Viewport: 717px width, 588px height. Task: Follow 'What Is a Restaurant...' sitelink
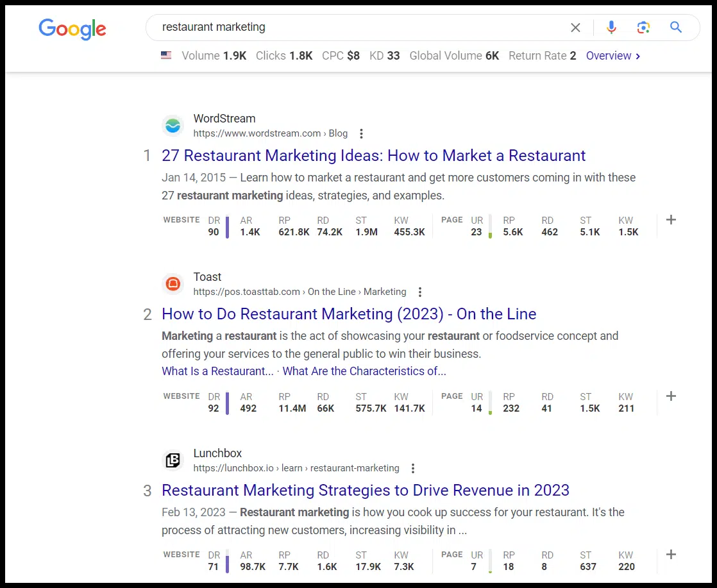pos(217,371)
